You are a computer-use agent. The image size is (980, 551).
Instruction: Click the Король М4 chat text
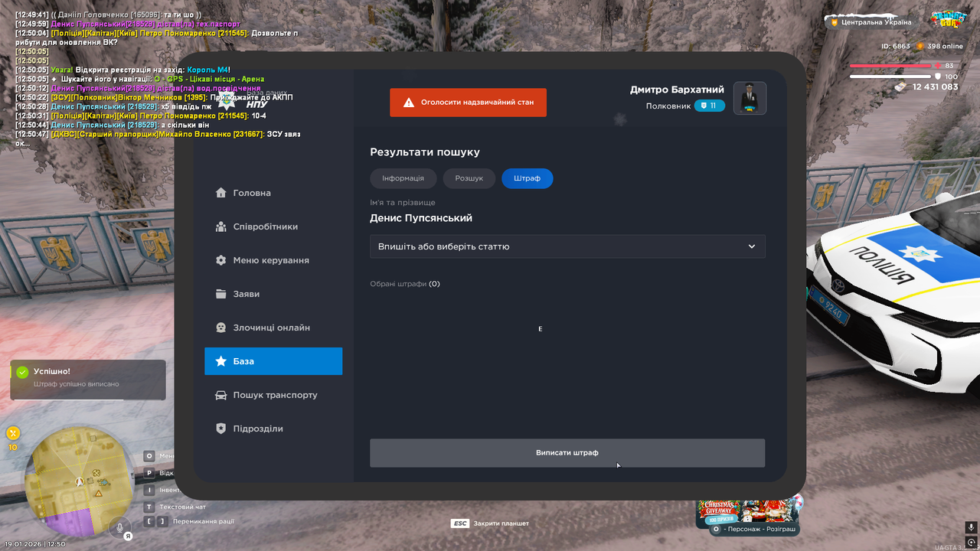click(x=207, y=70)
